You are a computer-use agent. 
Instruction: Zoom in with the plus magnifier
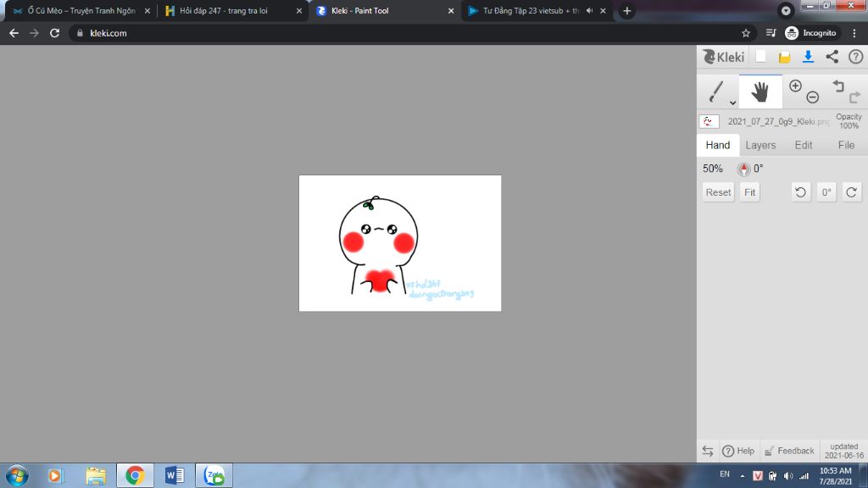point(795,86)
